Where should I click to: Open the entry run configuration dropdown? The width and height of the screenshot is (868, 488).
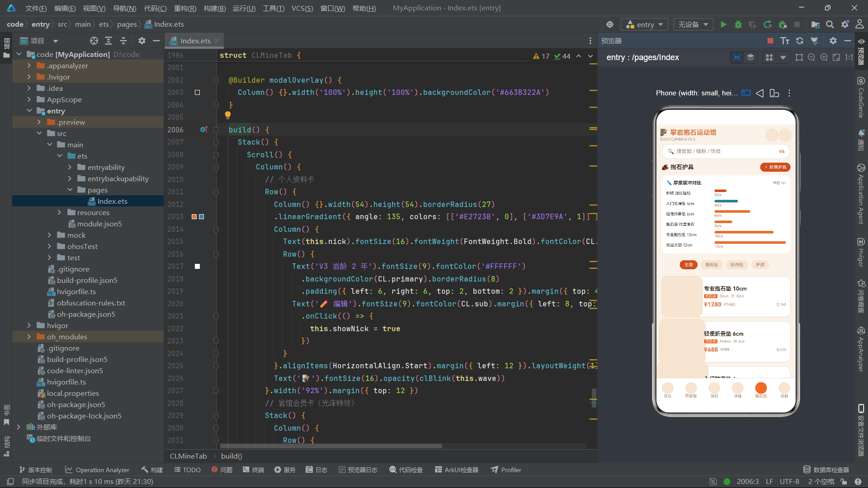[x=645, y=24]
